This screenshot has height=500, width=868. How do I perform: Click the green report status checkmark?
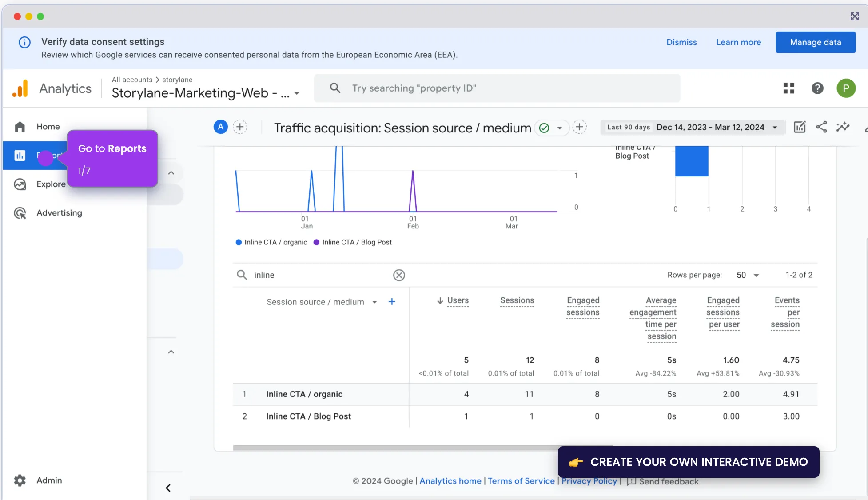[544, 128]
